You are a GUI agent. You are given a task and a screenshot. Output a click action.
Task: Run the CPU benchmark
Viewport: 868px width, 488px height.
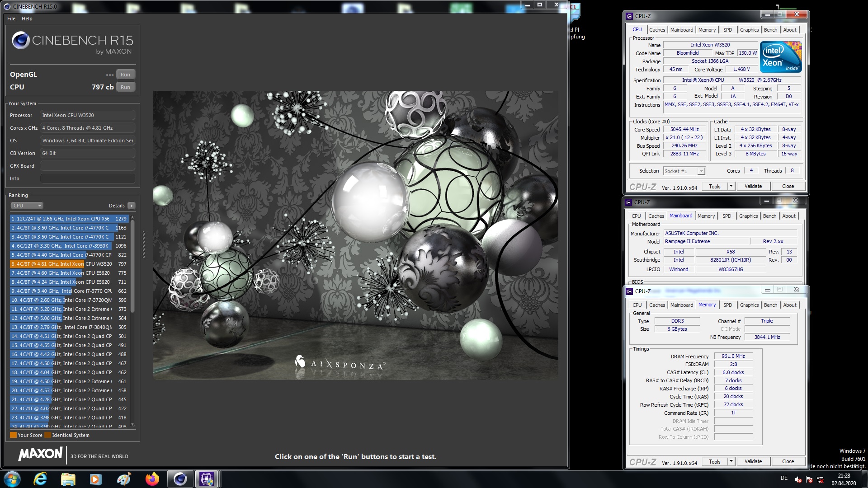125,87
